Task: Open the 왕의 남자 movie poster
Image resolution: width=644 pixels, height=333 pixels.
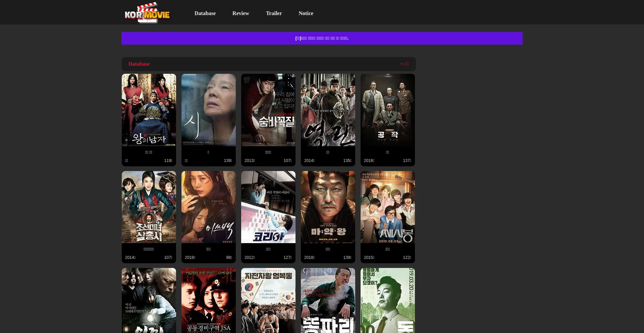Action: coord(149,110)
